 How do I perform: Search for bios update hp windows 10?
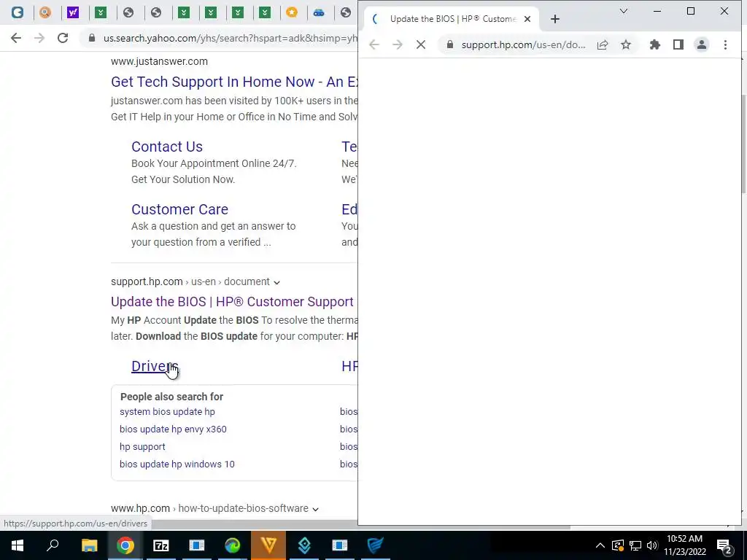[x=177, y=464]
